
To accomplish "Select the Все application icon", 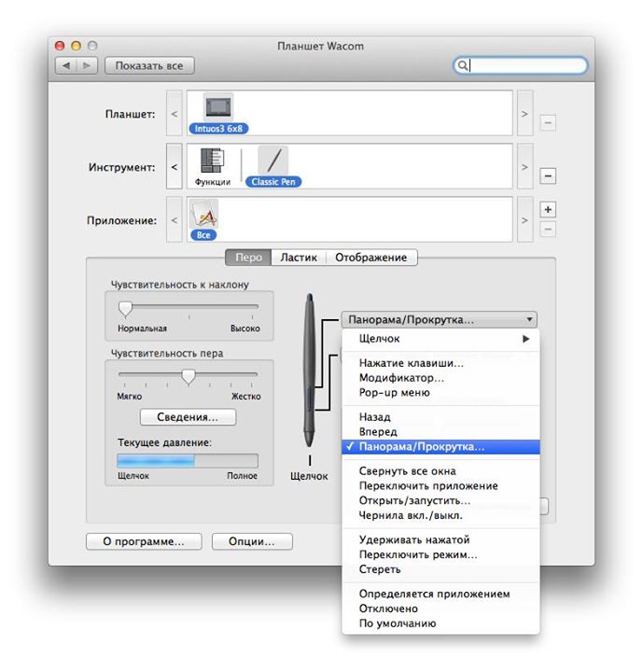I will 203,217.
